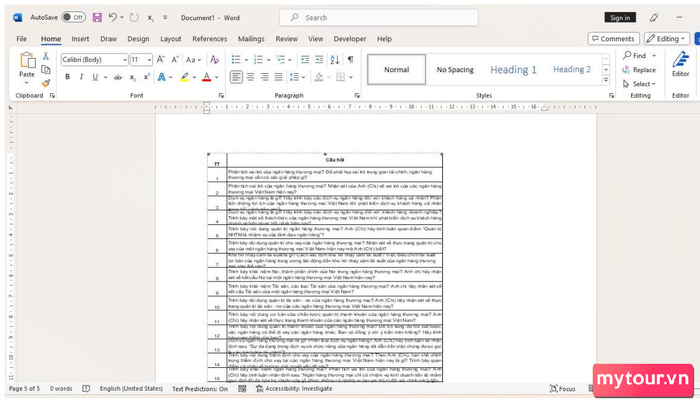Open the font color arrow
The height and width of the screenshot is (405, 700).
point(217,76)
